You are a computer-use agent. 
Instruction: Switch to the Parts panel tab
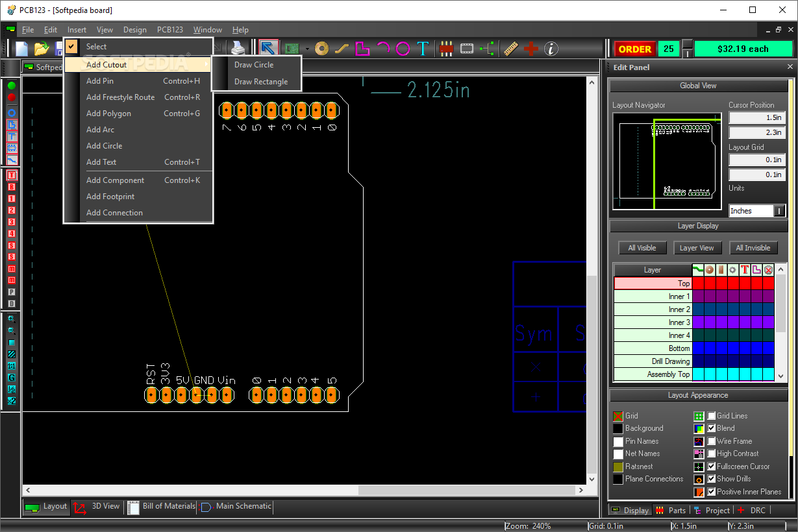tap(671, 511)
